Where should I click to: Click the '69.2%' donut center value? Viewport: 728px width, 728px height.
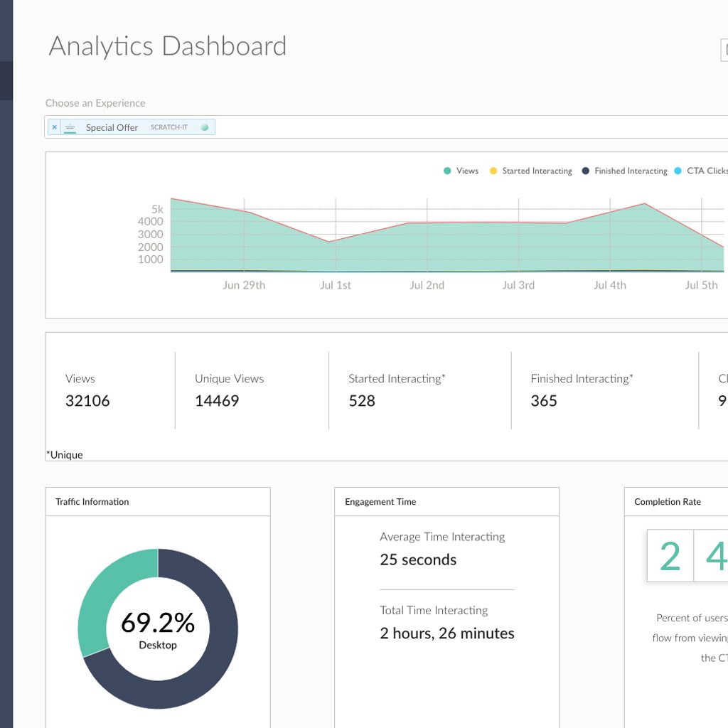158,623
